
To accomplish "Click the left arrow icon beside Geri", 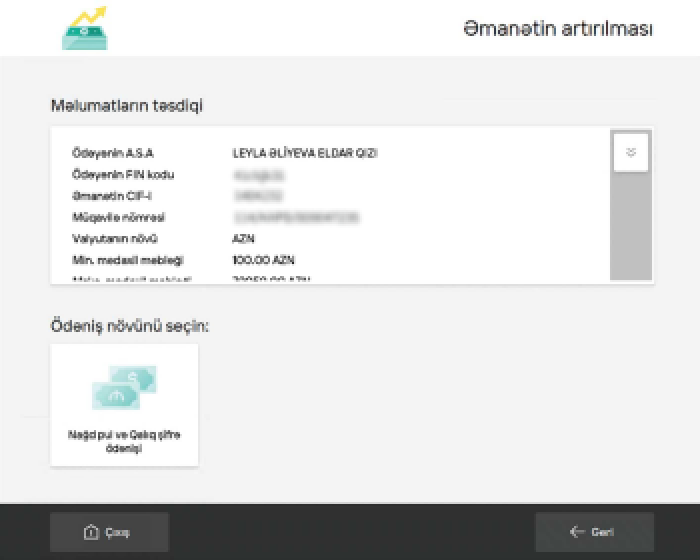I will point(577,531).
